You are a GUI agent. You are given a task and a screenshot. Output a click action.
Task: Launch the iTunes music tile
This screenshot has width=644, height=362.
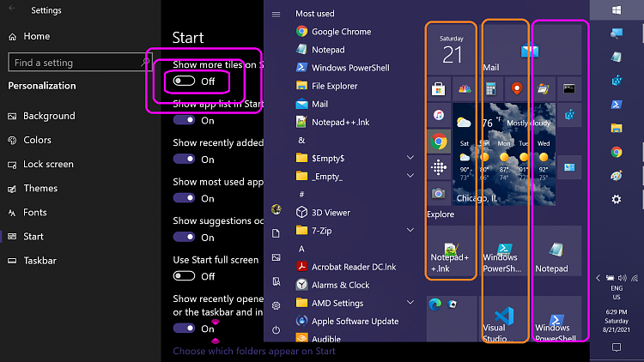click(438, 115)
